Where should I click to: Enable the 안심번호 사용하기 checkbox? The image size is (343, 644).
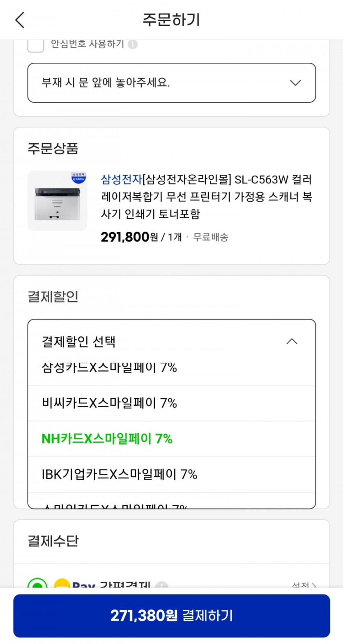point(36,45)
